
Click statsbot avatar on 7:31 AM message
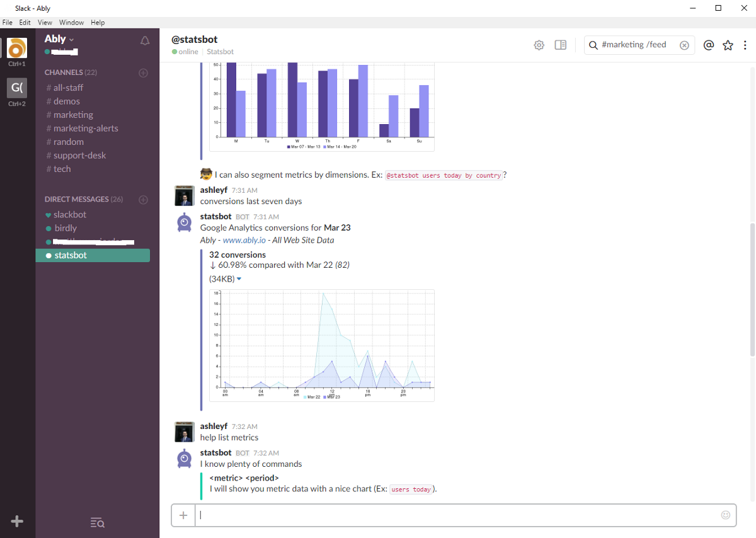184,222
